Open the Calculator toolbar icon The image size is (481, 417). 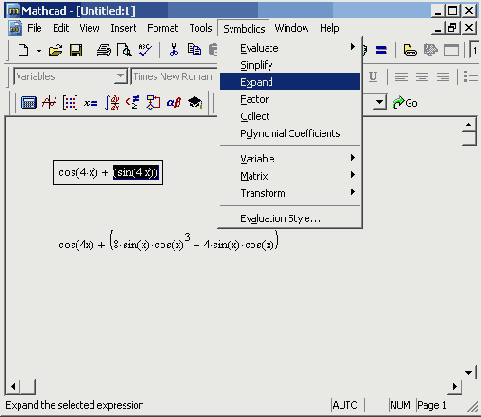point(29,103)
